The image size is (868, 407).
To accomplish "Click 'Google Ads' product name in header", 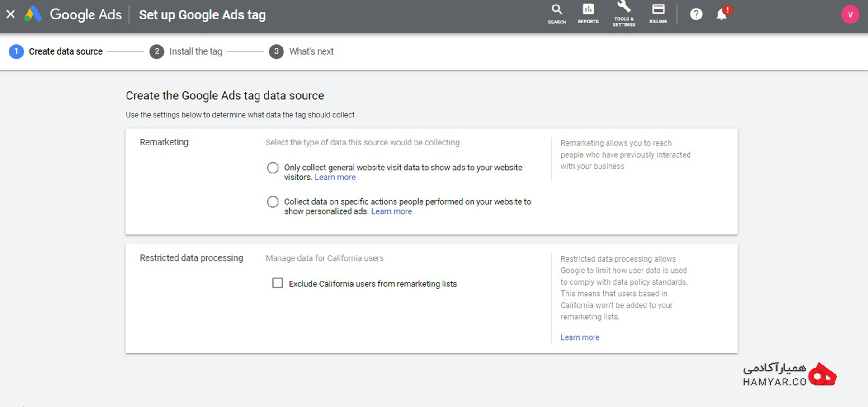I will (85, 14).
